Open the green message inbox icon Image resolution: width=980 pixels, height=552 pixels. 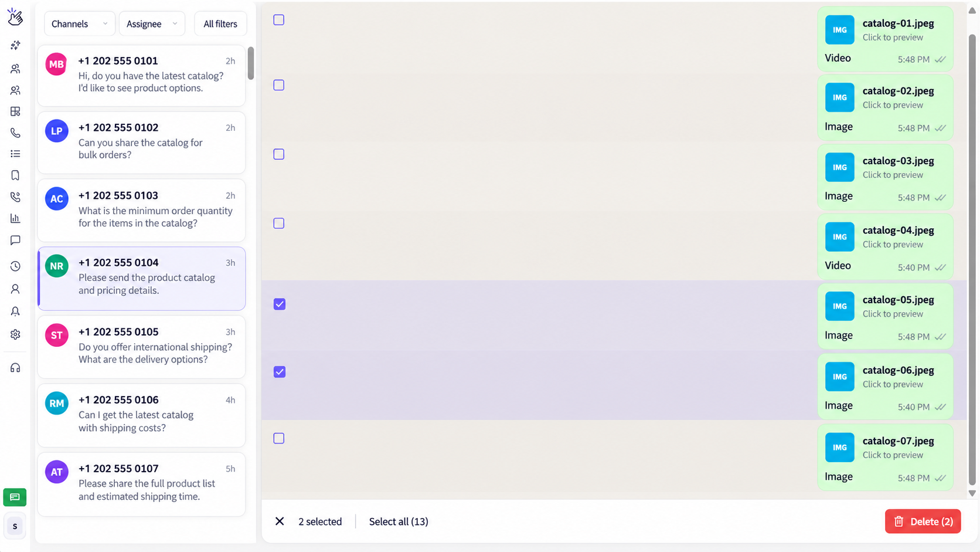pos(15,497)
